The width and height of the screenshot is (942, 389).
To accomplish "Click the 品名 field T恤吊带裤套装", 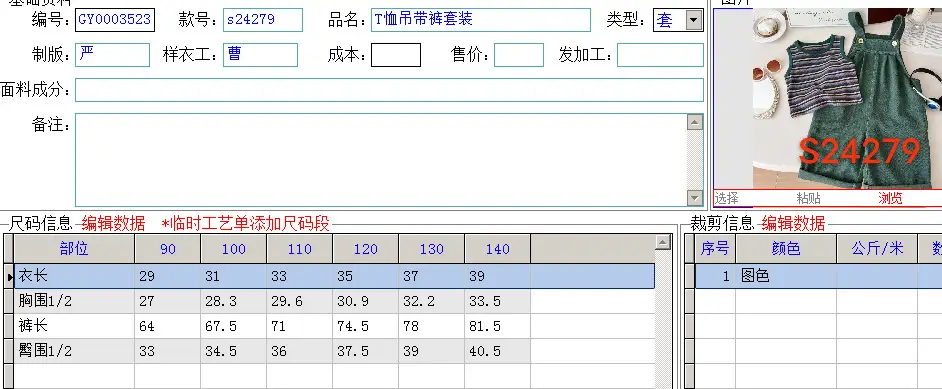I will point(481,20).
